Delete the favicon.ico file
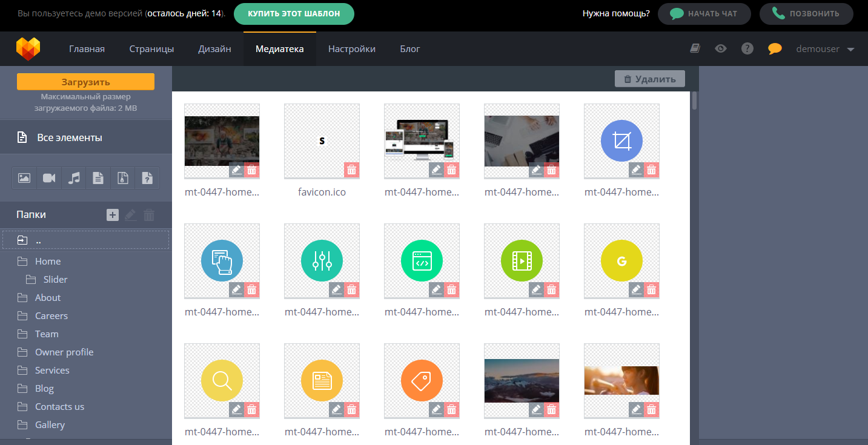 [351, 170]
